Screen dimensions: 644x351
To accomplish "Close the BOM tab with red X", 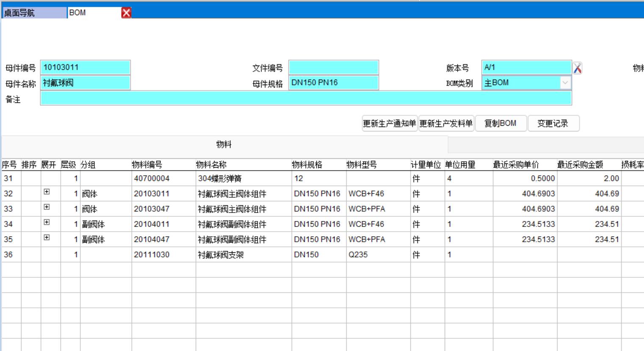I will [x=126, y=13].
